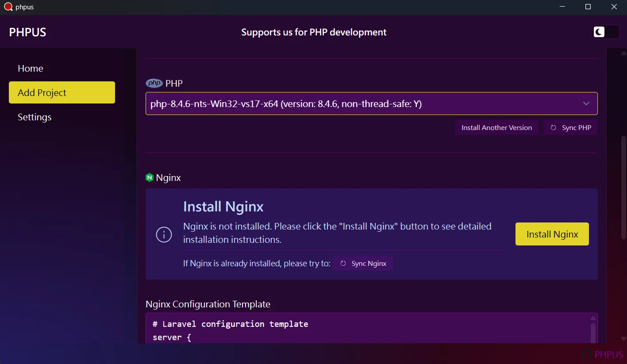
Task: Click the PHPUS logo heading
Action: click(x=27, y=32)
